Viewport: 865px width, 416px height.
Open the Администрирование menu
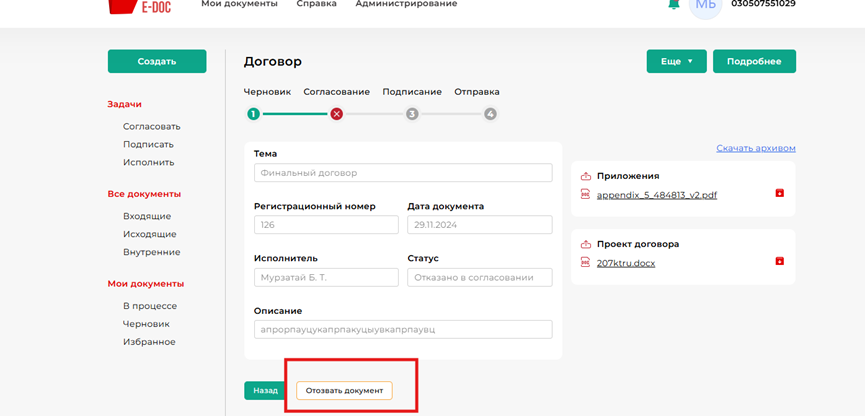click(x=406, y=5)
